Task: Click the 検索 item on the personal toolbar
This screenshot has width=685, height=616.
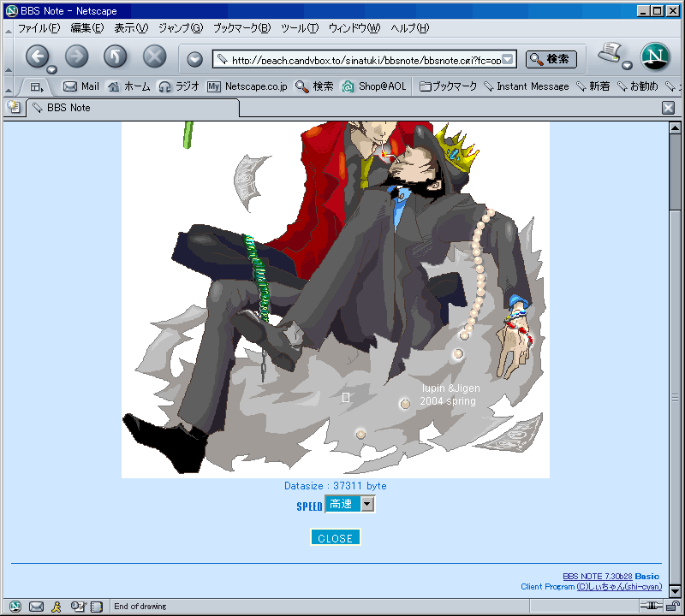Action: (x=314, y=86)
